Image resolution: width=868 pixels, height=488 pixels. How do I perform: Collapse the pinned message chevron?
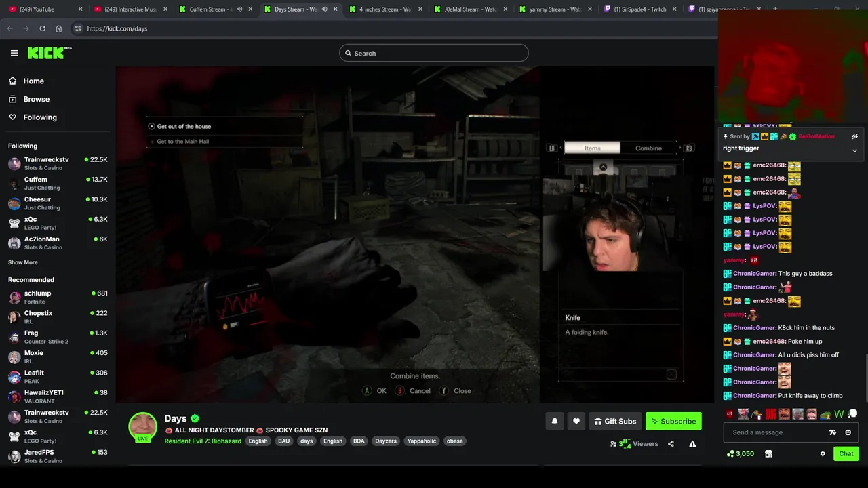point(854,150)
